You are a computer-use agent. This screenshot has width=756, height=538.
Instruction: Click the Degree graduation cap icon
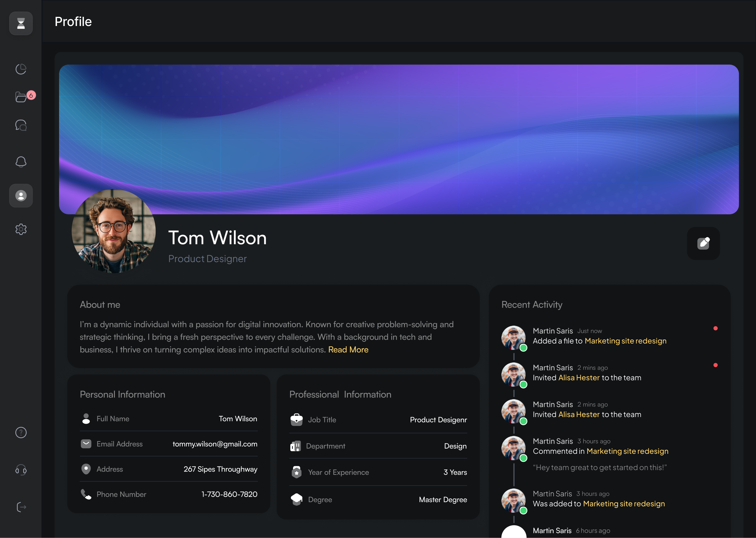click(x=296, y=499)
